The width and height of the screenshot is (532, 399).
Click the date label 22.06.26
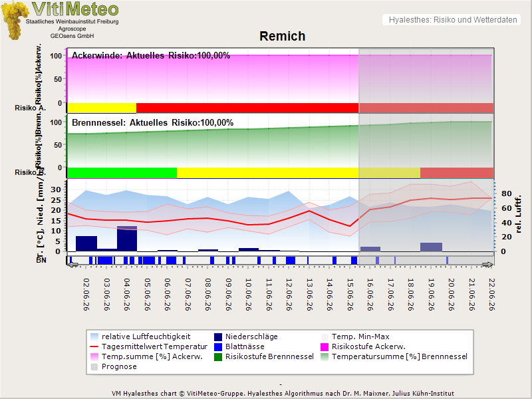(492, 295)
